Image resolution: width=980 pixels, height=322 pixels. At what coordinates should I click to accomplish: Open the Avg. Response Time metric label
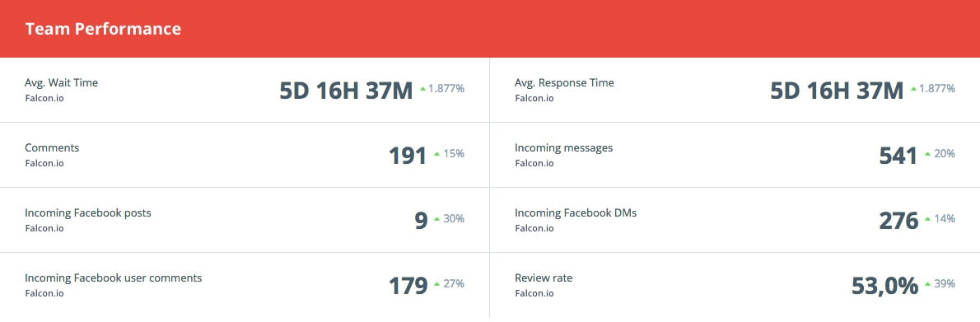tap(564, 82)
